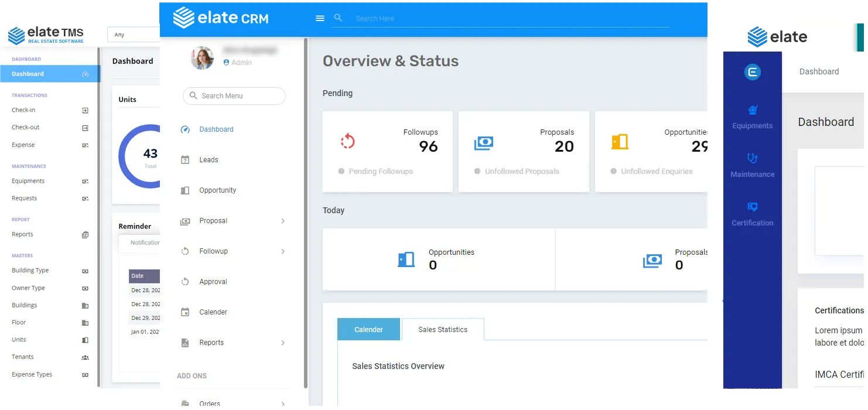Click the Calender icon in CRM sidebar

185,312
